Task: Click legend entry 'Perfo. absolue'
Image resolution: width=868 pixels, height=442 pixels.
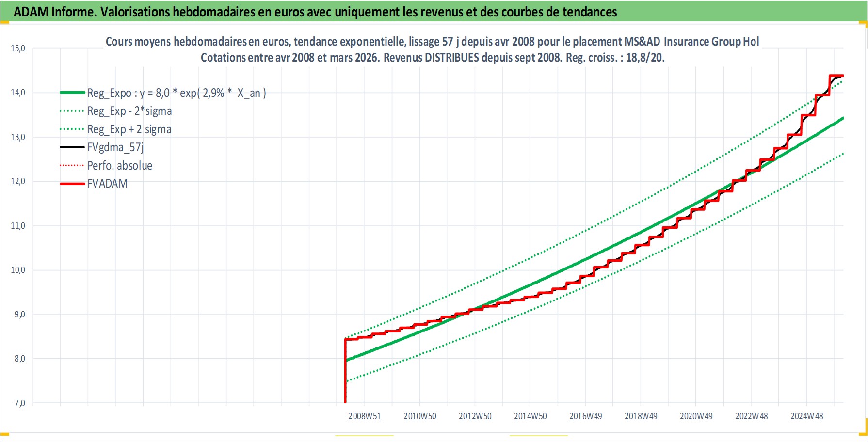Action: tap(120, 166)
